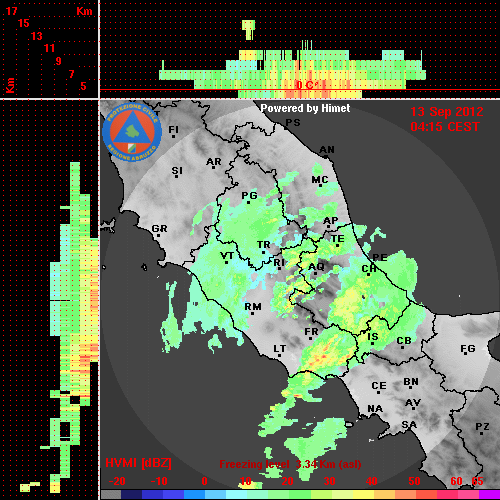Select the LT city label
This screenshot has width=500, height=500.
coord(279,349)
